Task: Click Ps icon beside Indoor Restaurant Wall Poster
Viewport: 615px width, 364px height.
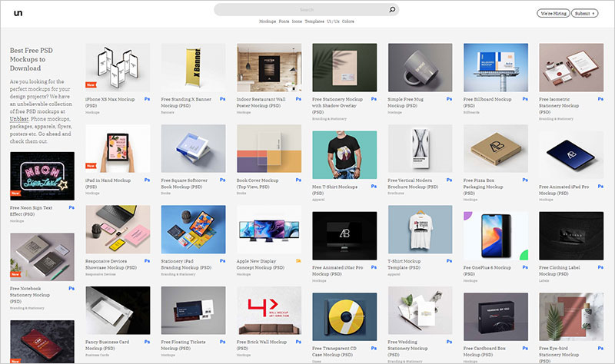Action: (298, 99)
